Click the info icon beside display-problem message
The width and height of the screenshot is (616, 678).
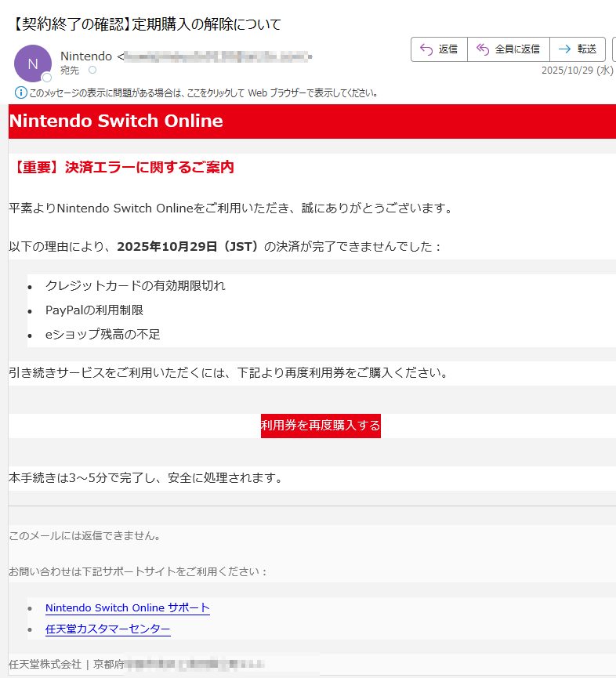pos(20,92)
